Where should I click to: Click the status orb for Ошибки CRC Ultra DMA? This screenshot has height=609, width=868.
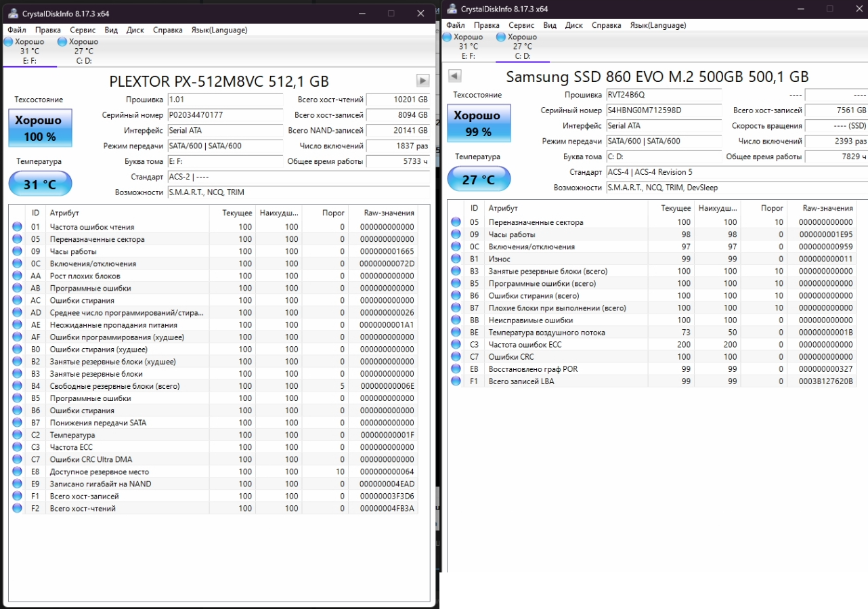[x=18, y=459]
